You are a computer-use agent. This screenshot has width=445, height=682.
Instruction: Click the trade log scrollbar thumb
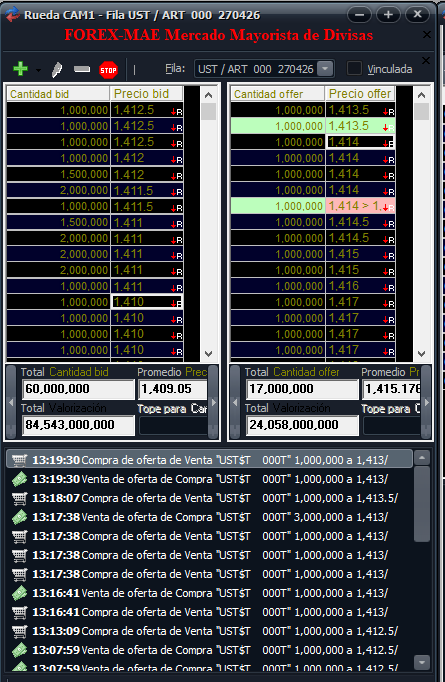422,504
